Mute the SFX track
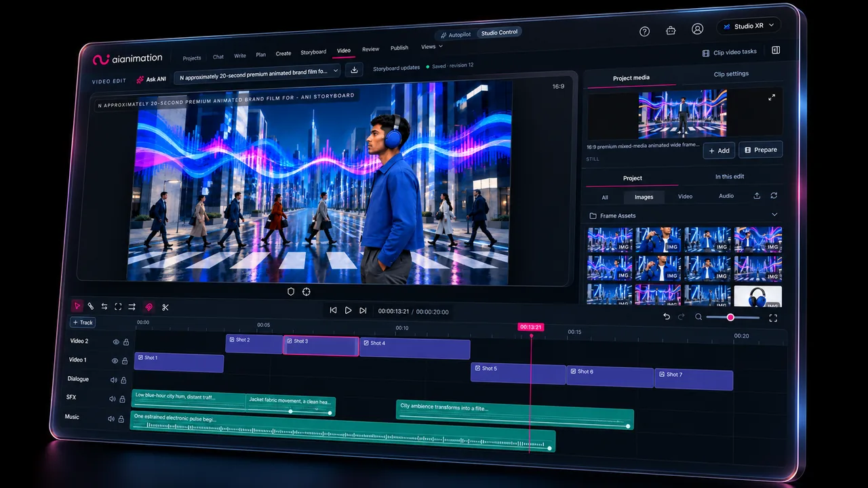Viewport: 868px width, 488px height. [x=112, y=399]
